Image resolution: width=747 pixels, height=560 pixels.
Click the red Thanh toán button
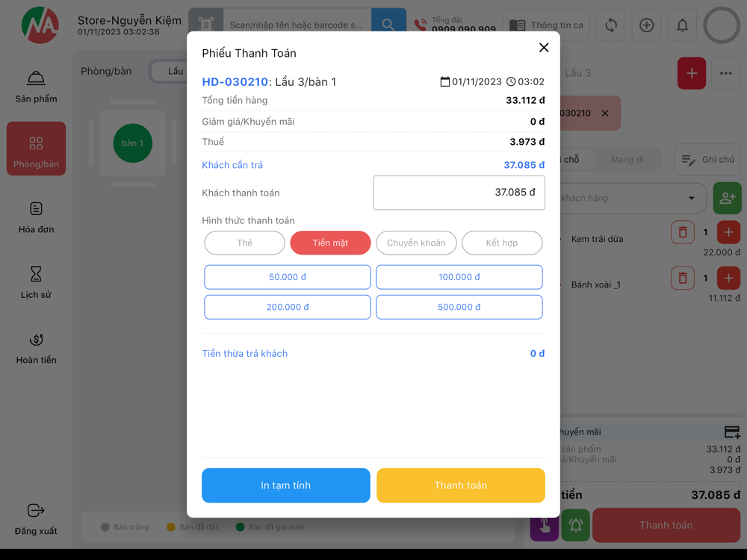pyautogui.click(x=666, y=525)
